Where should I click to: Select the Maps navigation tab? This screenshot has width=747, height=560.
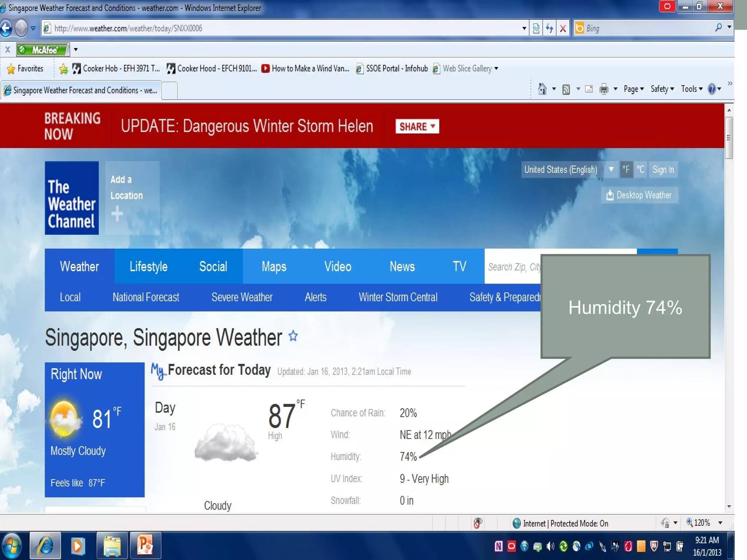pyautogui.click(x=274, y=267)
